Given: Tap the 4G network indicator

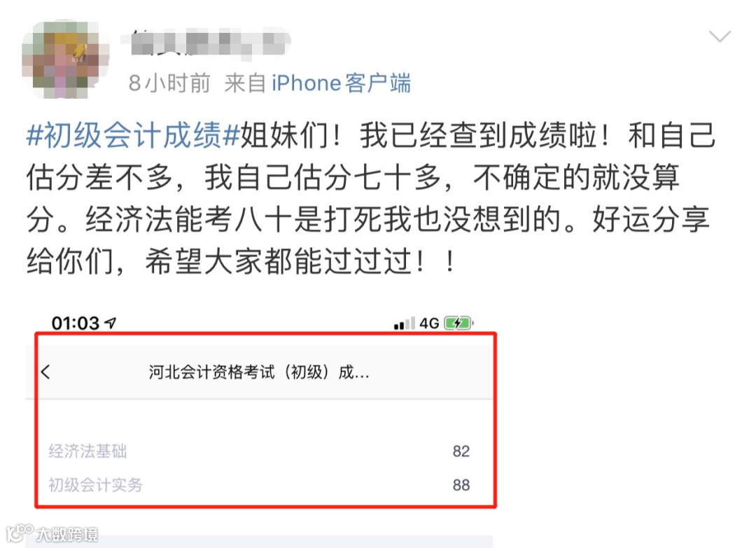Looking at the screenshot, I should tap(429, 323).
